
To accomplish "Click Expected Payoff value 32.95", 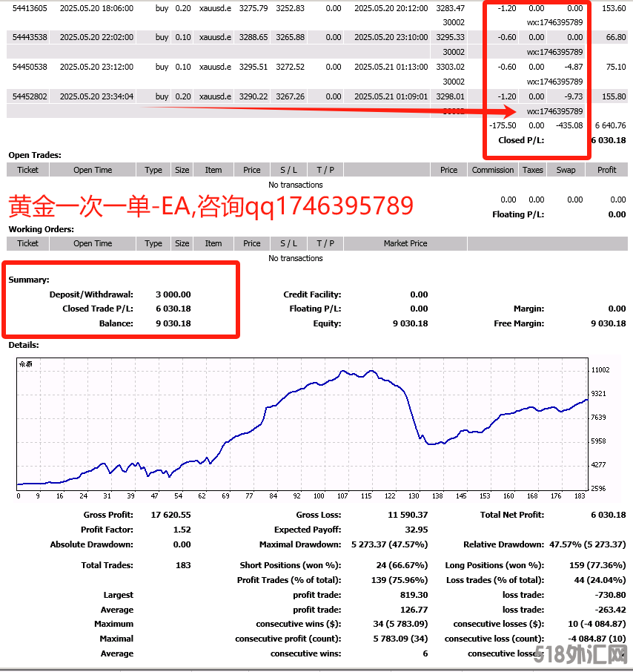I will [x=417, y=530].
